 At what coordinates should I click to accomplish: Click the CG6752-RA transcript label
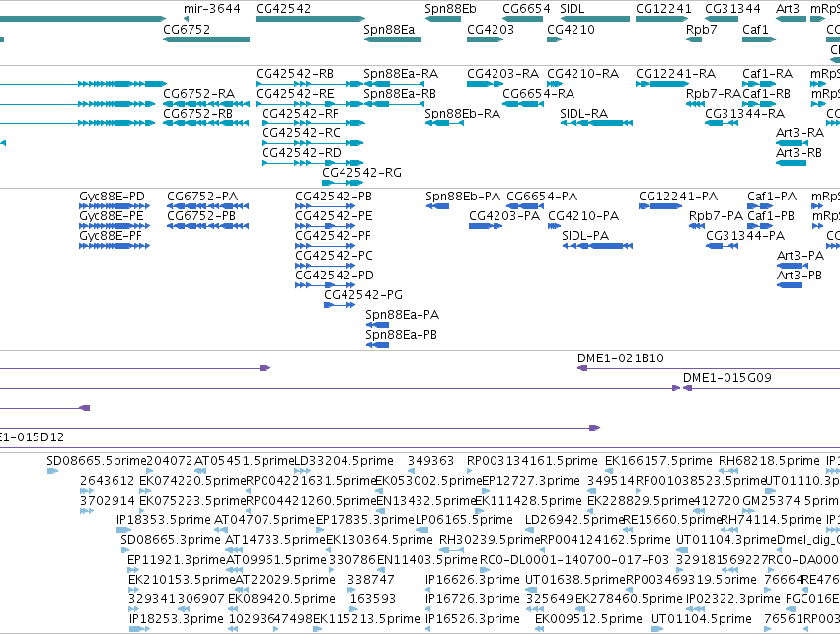click(198, 93)
